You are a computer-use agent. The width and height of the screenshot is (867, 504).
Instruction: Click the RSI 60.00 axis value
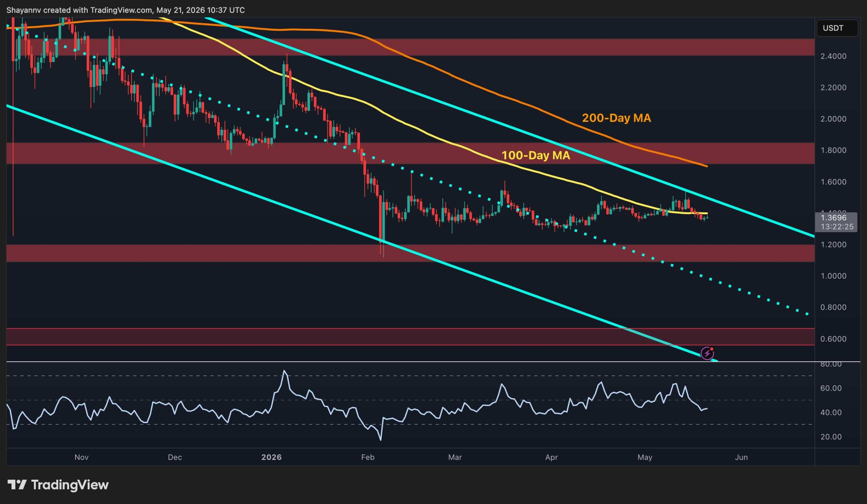pyautogui.click(x=830, y=388)
